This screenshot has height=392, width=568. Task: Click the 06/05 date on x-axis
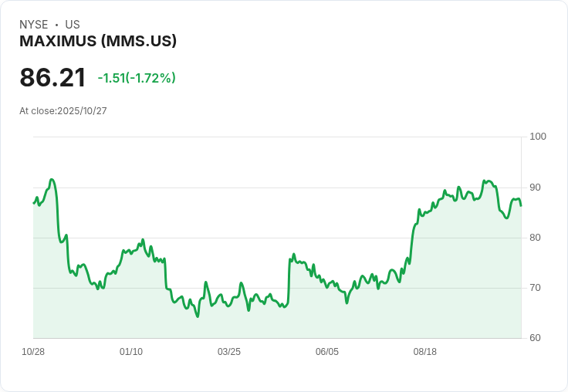[327, 352]
